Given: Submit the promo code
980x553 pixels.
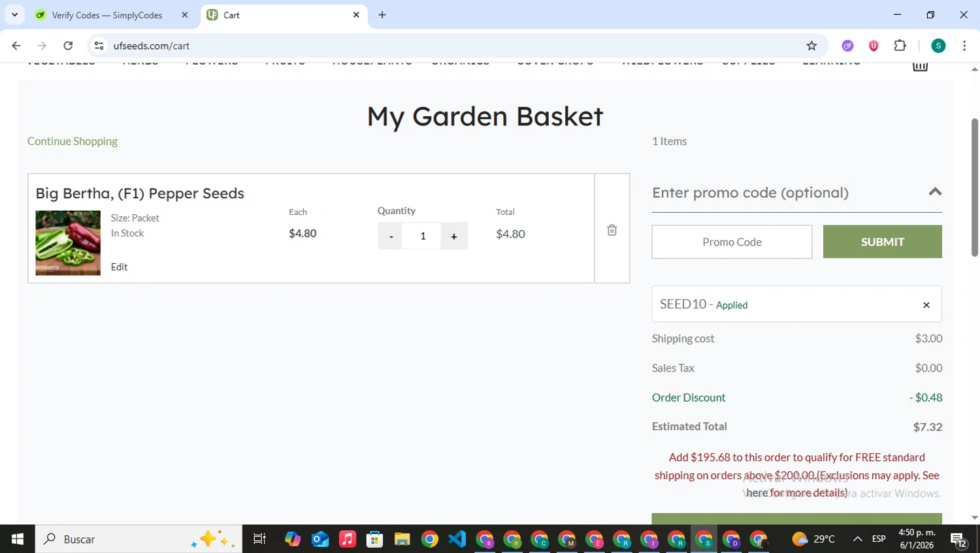Looking at the screenshot, I should click(x=882, y=242).
